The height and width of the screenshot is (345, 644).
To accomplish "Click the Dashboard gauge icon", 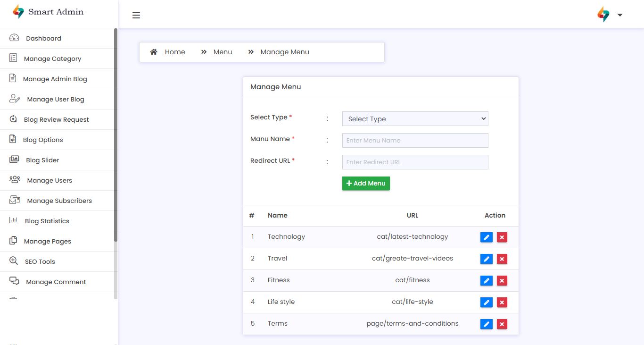I will click(x=14, y=38).
